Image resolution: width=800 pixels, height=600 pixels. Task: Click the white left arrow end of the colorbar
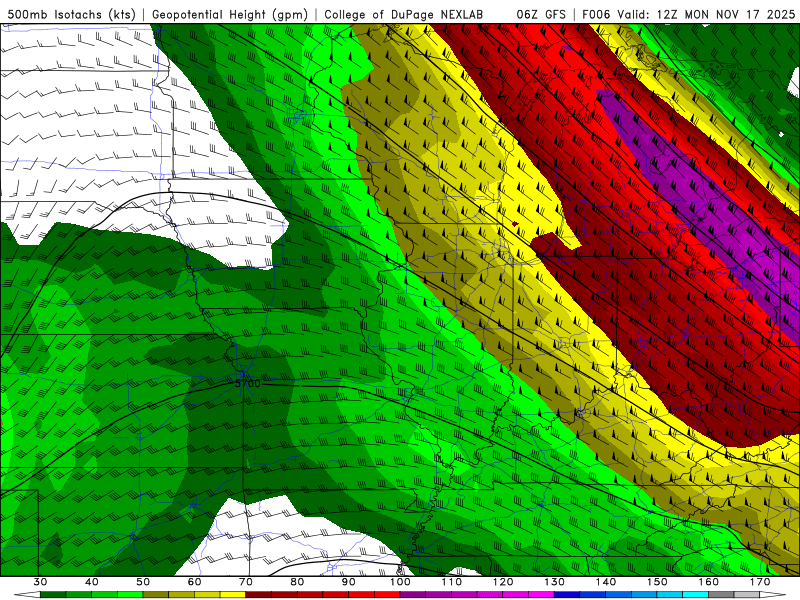point(28,595)
